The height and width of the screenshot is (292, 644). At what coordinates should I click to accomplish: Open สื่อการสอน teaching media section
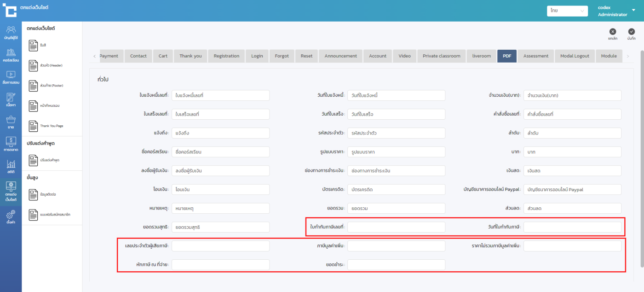[11, 77]
